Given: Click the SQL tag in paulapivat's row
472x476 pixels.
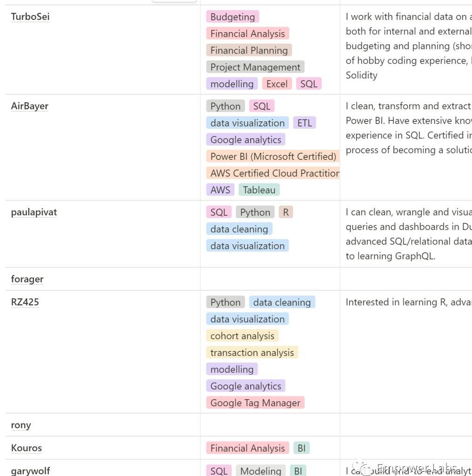Looking at the screenshot, I should (219, 212).
